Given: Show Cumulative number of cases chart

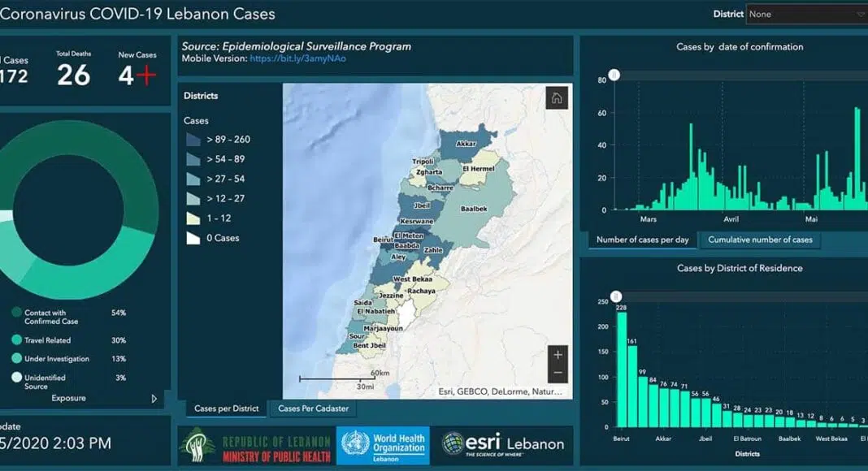Looking at the screenshot, I should coord(760,240).
